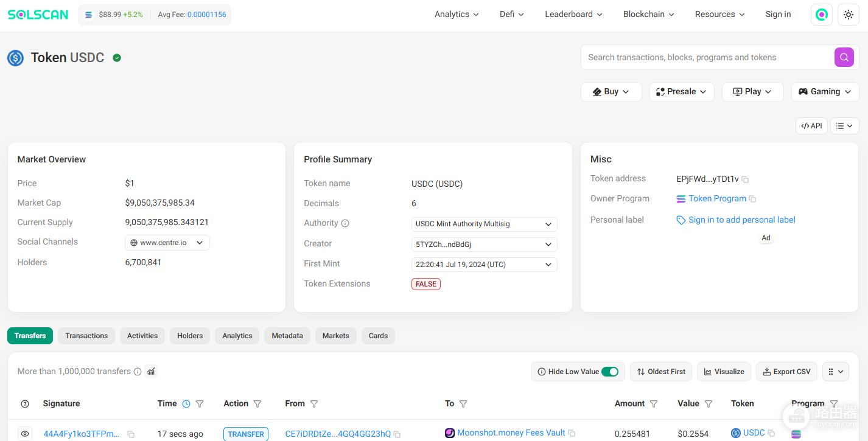Open the Presale dropdown
This screenshot has height=441, width=868.
[x=681, y=92]
